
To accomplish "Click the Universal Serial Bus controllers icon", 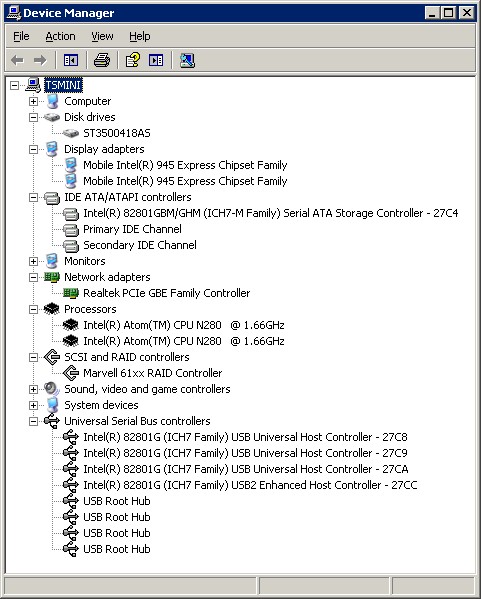I will pyautogui.click(x=52, y=421).
